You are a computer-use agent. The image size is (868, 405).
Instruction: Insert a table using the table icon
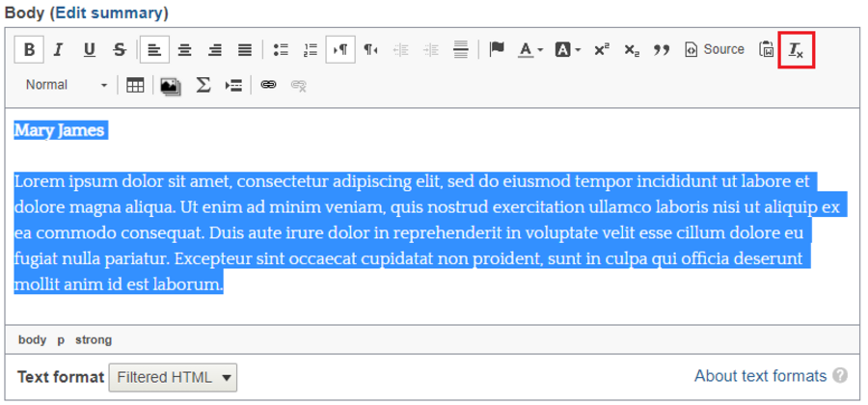[x=135, y=86]
